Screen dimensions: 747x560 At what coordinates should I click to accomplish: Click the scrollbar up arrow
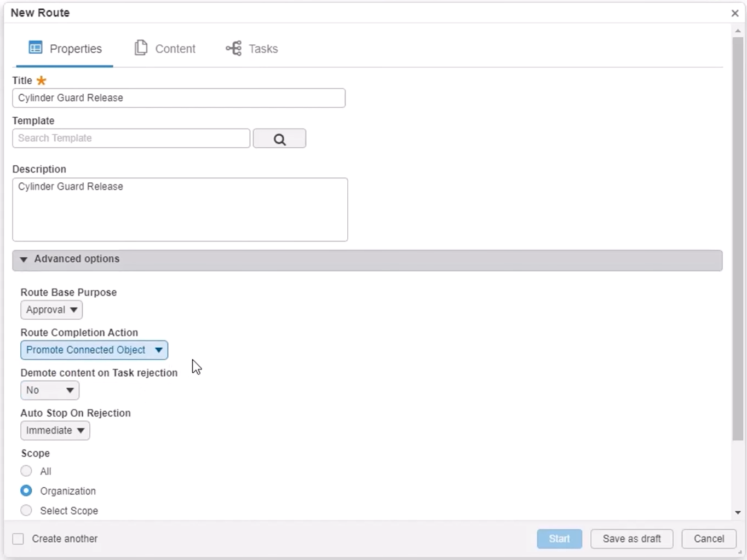(x=738, y=31)
